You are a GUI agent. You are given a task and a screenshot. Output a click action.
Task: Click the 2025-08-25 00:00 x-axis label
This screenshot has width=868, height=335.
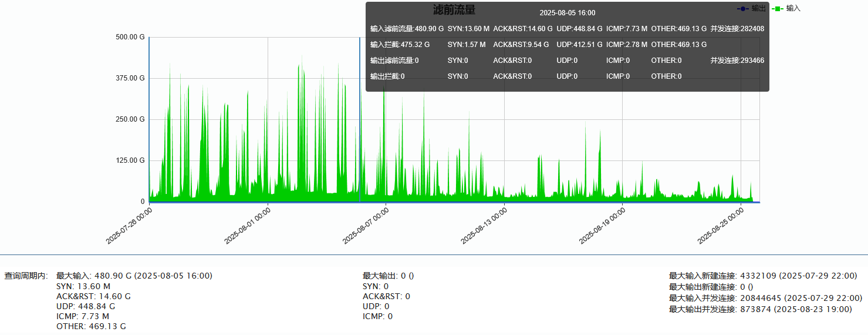(721, 225)
